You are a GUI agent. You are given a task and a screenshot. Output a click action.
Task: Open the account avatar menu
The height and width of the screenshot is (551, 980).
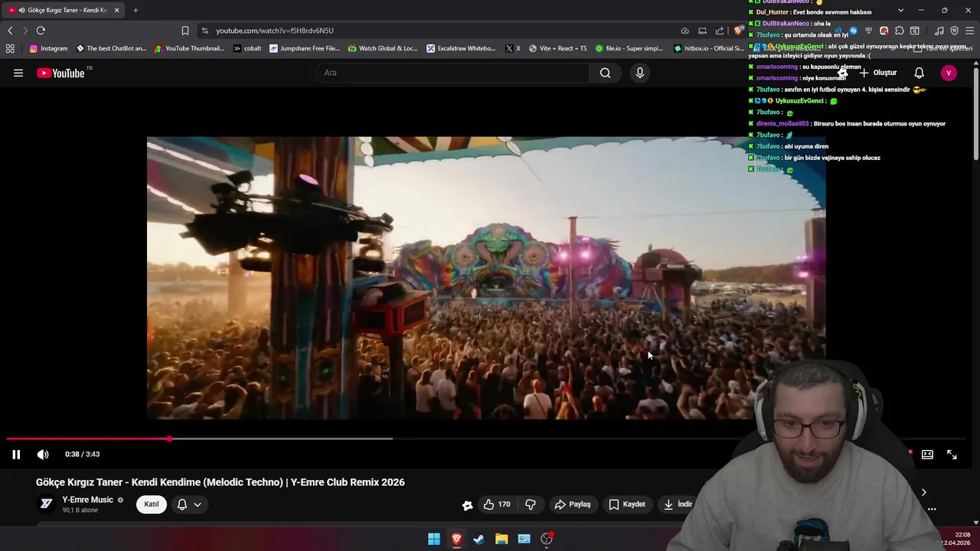tap(949, 73)
